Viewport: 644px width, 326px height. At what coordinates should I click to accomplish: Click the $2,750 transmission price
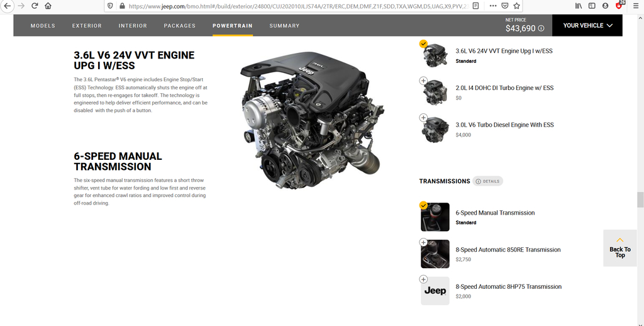point(464,259)
